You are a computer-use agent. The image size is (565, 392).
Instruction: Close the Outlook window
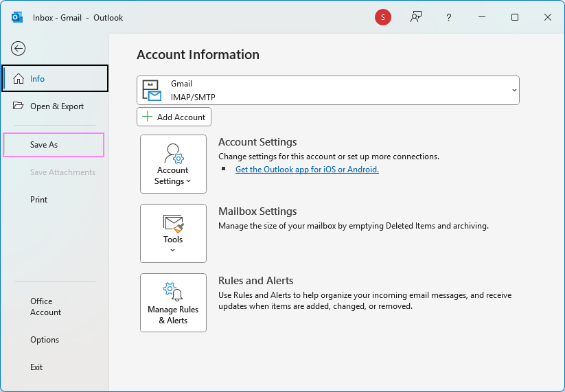pos(548,17)
